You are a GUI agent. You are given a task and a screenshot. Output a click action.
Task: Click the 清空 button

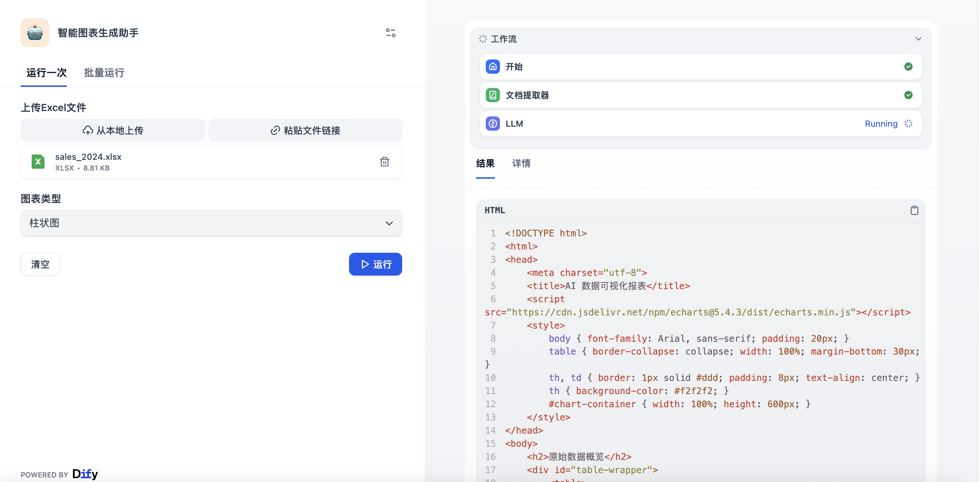pos(40,264)
